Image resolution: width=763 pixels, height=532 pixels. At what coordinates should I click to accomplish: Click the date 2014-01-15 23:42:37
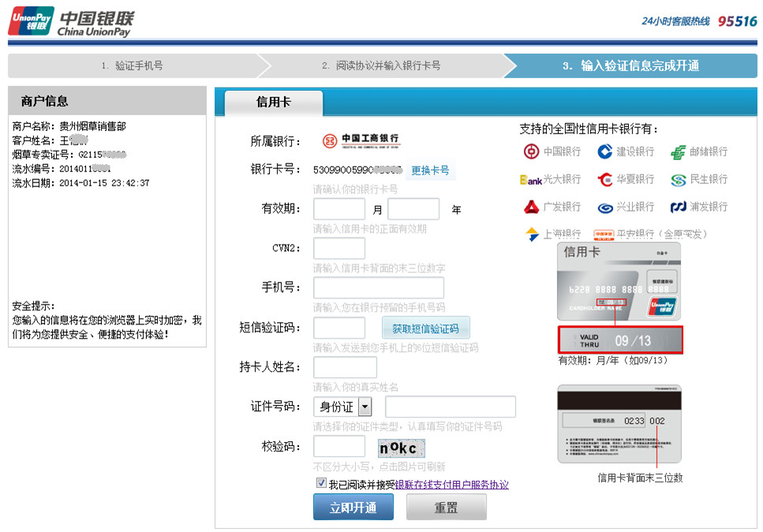pyautogui.click(x=105, y=183)
